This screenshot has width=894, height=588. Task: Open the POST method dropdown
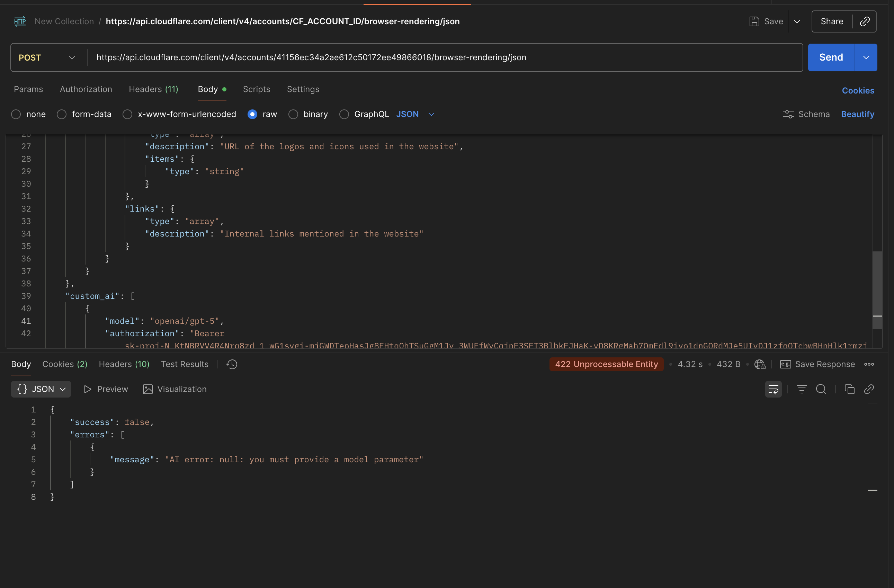47,57
